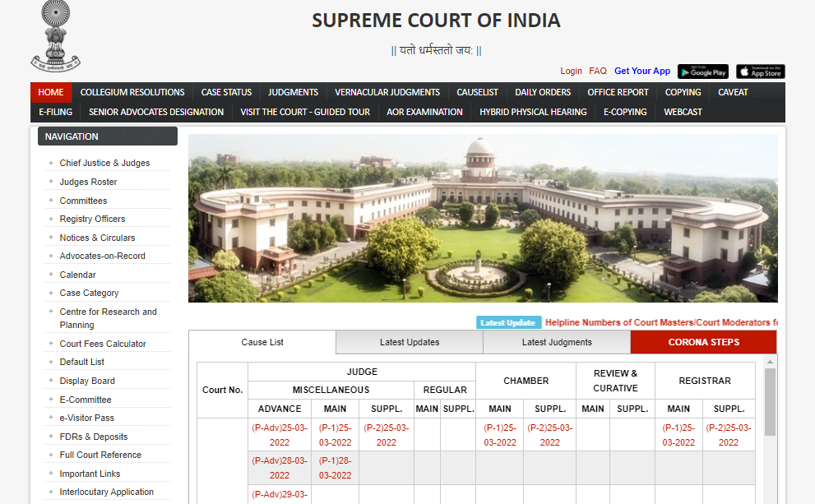This screenshot has width=815, height=504.
Task: Open Office Report menu item
Action: click(618, 92)
